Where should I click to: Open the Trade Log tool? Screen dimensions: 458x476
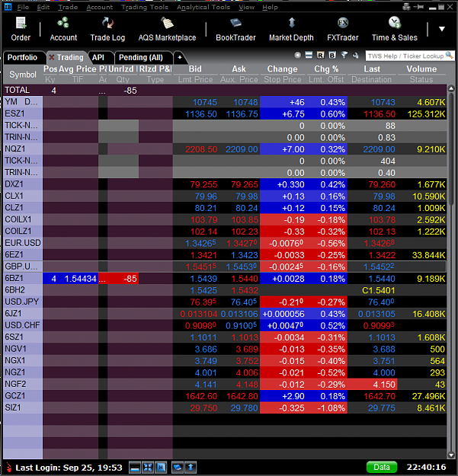point(107,30)
